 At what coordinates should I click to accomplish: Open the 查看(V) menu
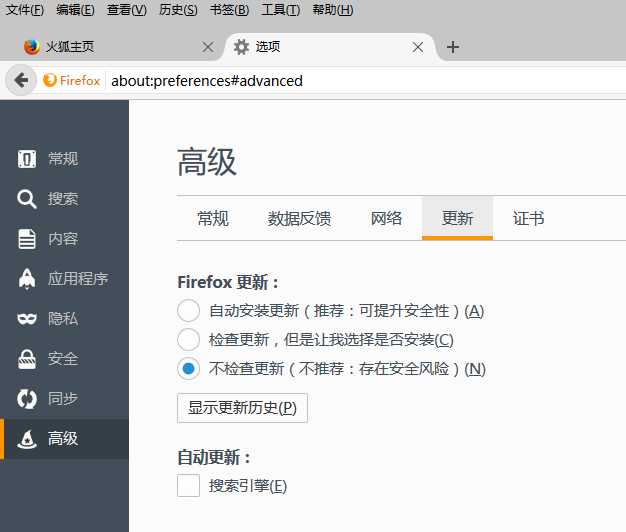coord(127,10)
